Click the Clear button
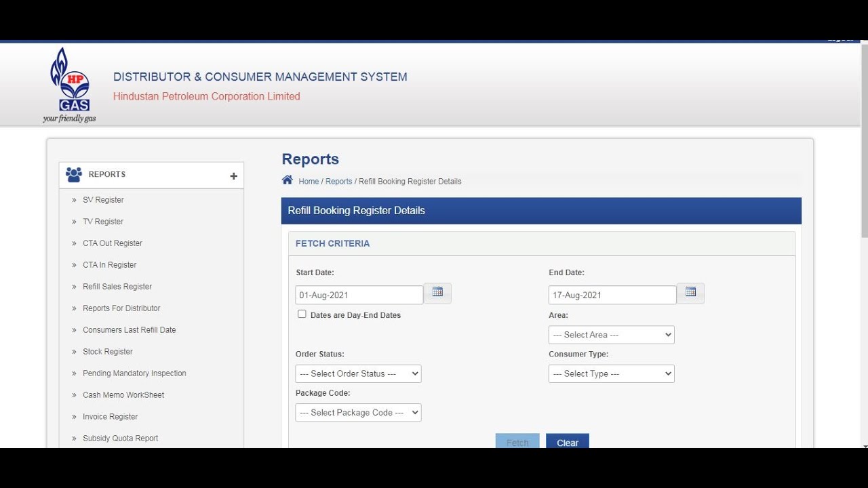The height and width of the screenshot is (488, 868). (568, 441)
